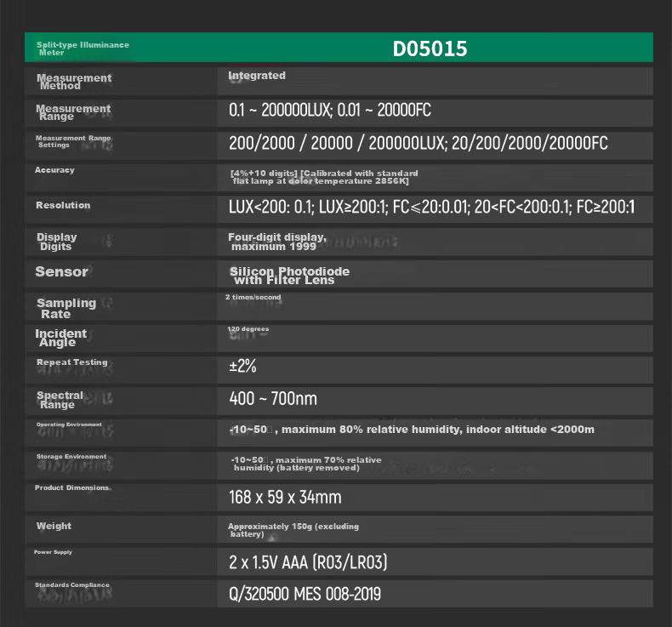The width and height of the screenshot is (672, 627).
Task: Click the 'Operating Environment' label
Action: tap(69, 425)
